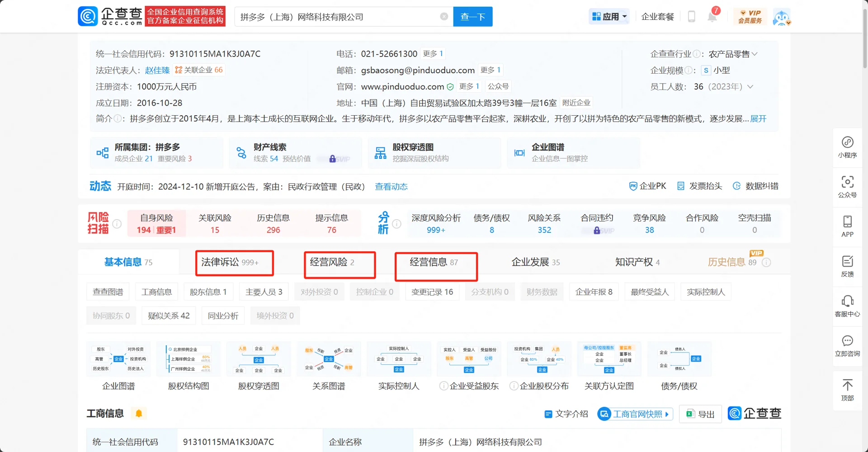Select the 疑似关系 42 sub-tab
Image resolution: width=868 pixels, height=452 pixels.
click(169, 315)
